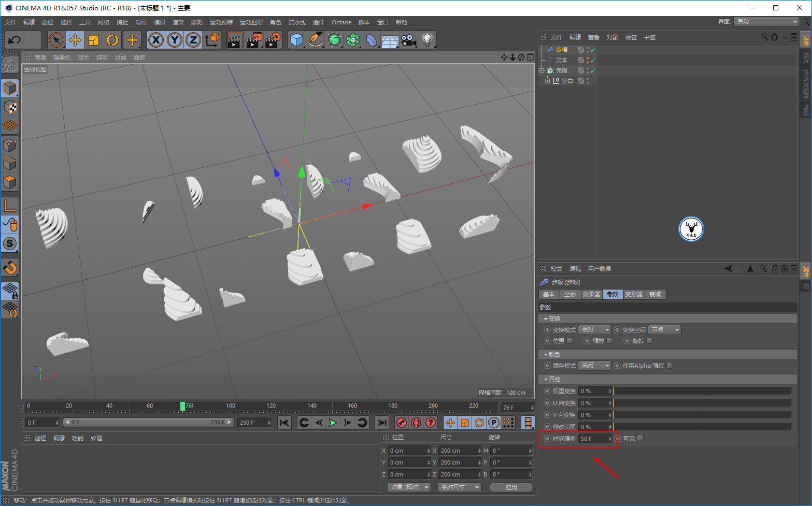Add a Floor environment object
The width and height of the screenshot is (812, 506).
click(x=390, y=40)
